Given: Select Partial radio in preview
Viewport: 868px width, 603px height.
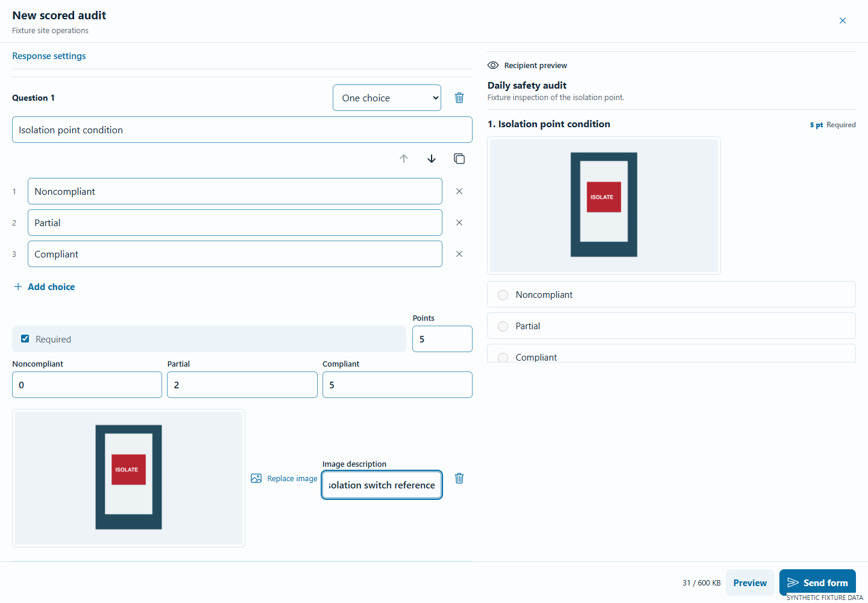Looking at the screenshot, I should click(x=503, y=326).
